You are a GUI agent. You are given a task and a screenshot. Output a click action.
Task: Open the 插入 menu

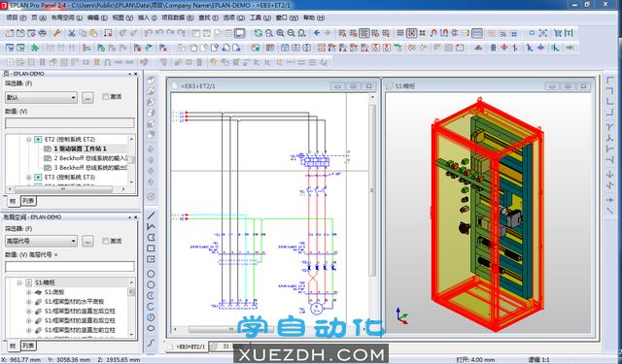(147, 17)
